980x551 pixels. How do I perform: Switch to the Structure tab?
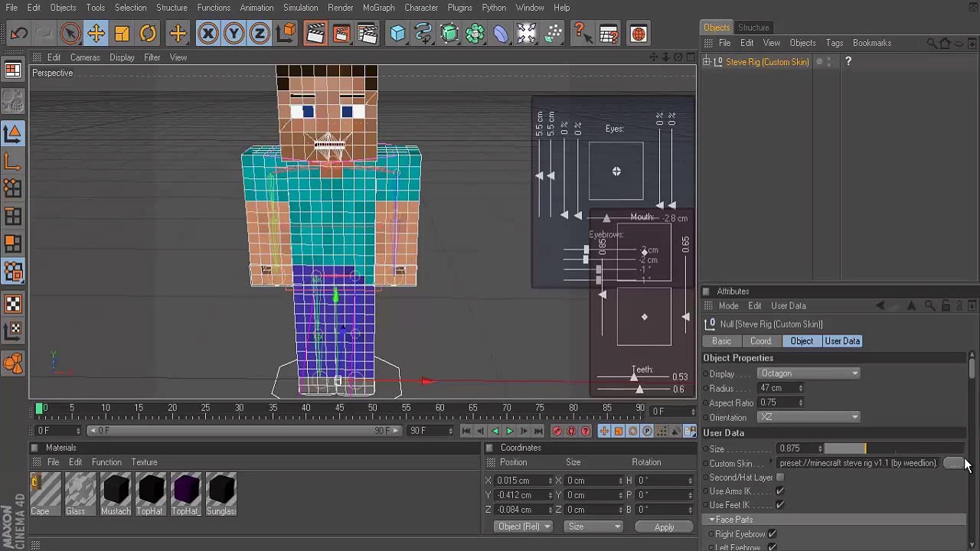tap(753, 28)
